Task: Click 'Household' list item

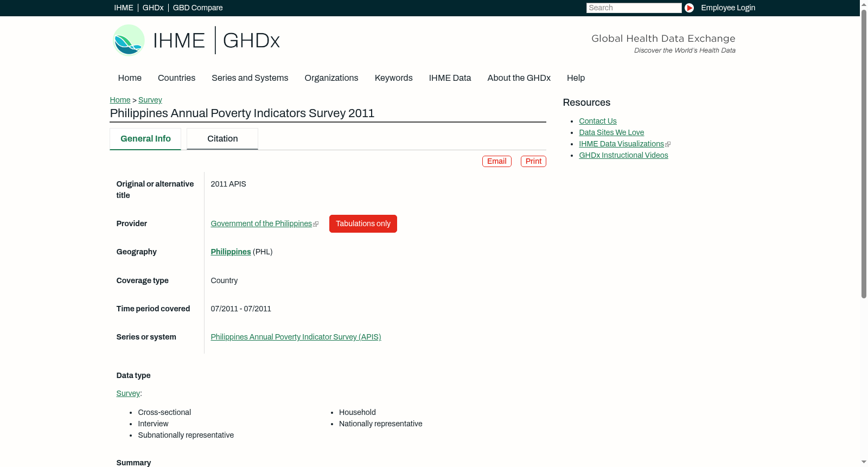Action: pos(357,413)
